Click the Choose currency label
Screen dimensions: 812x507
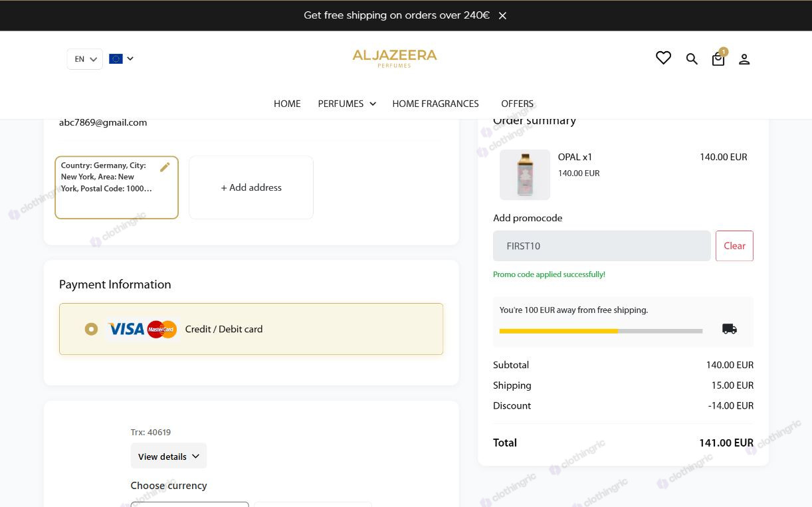[x=169, y=486]
